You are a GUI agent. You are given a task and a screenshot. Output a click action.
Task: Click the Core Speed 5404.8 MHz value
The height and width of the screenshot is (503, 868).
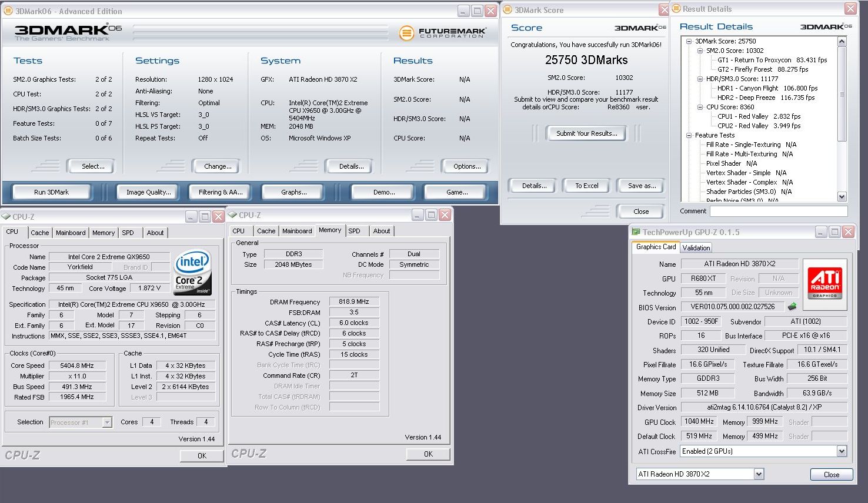(77, 365)
